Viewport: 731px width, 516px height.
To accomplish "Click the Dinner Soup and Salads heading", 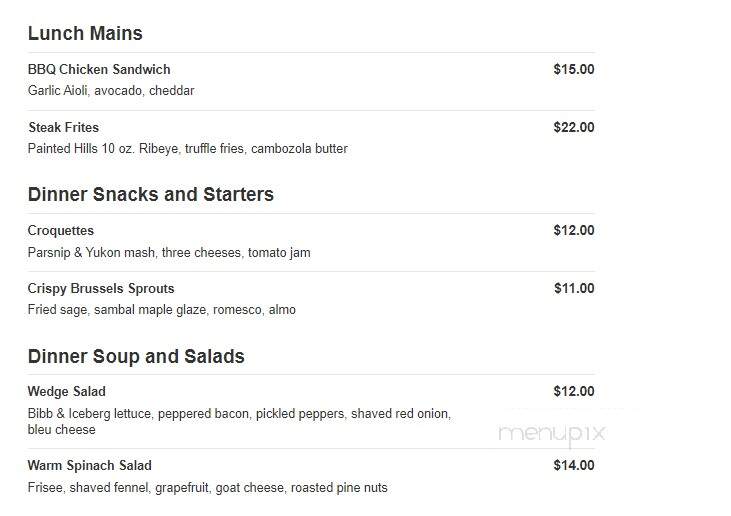I will (x=136, y=356).
